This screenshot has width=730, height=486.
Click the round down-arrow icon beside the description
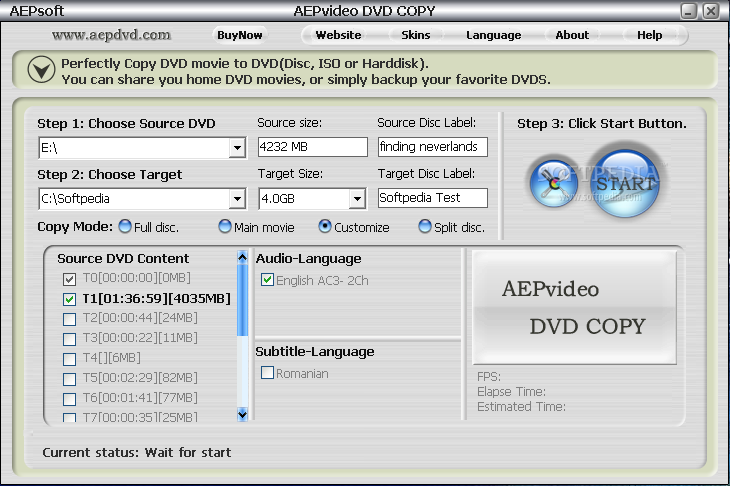tap(41, 70)
